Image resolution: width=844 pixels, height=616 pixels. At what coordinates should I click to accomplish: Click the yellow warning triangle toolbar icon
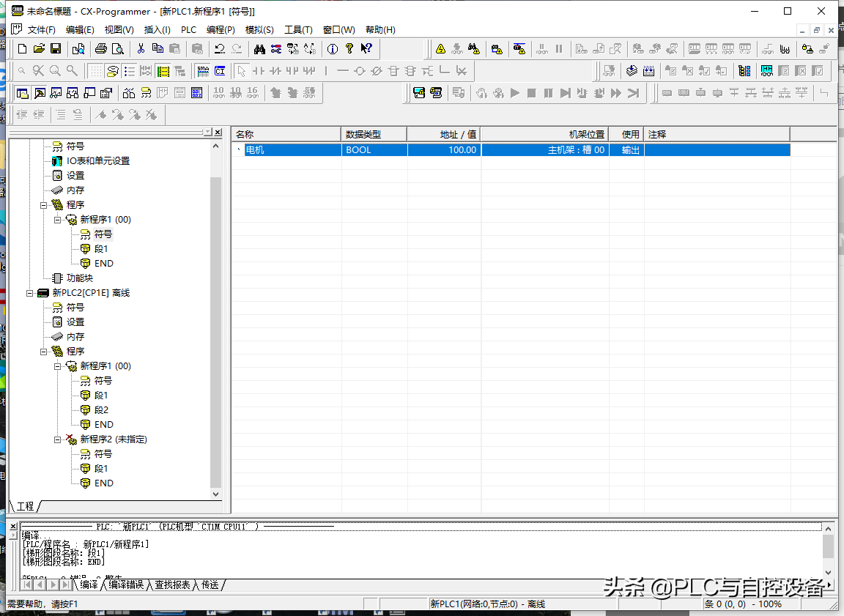pos(440,49)
